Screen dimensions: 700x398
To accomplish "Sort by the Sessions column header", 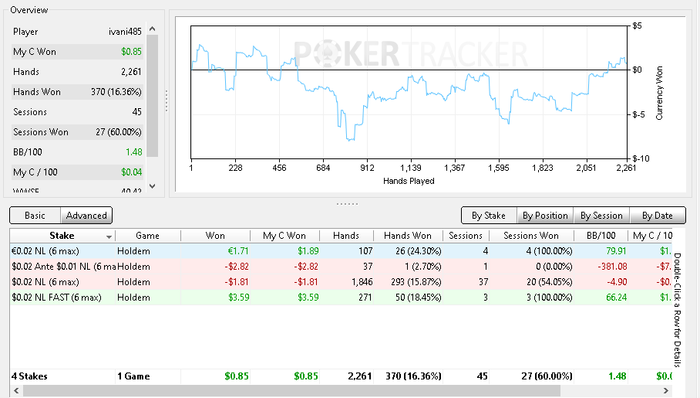I will click(x=466, y=236).
